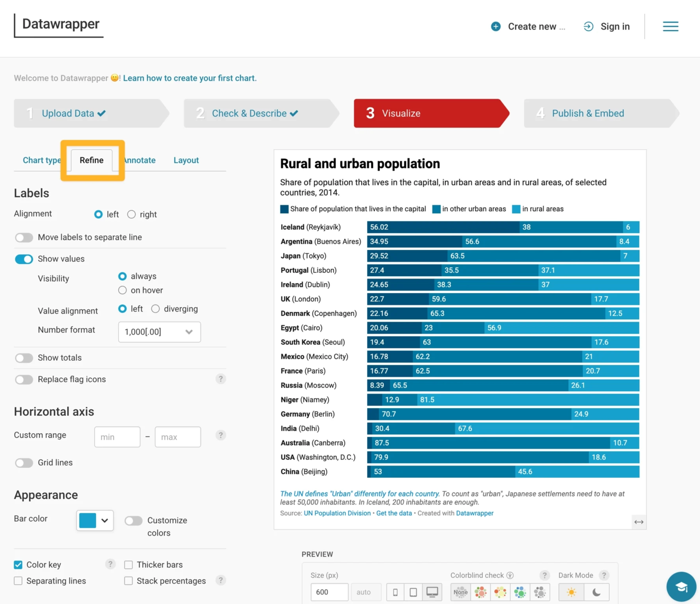Viewport: 700px width, 604px height.
Task: Choose third colorblind simulation icon
Action: (x=500, y=592)
